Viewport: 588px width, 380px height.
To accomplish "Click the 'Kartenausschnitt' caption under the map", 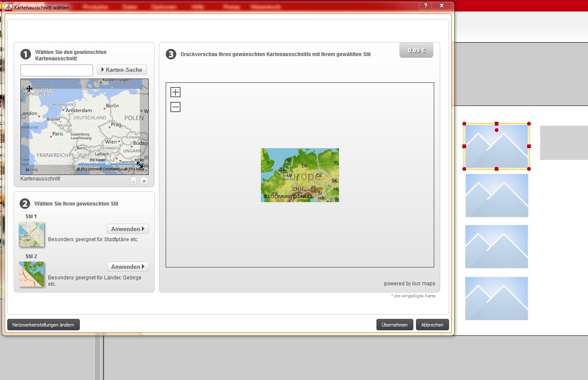I will click(x=40, y=179).
